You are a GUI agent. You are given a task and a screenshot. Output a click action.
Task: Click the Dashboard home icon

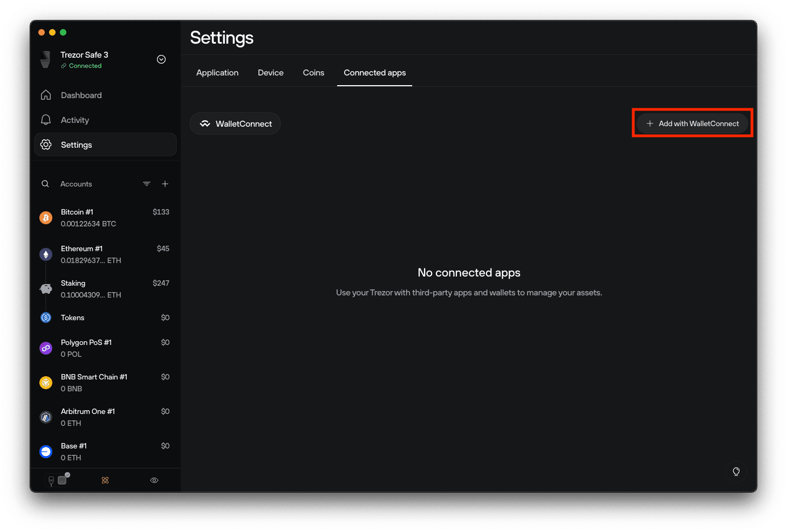point(46,95)
